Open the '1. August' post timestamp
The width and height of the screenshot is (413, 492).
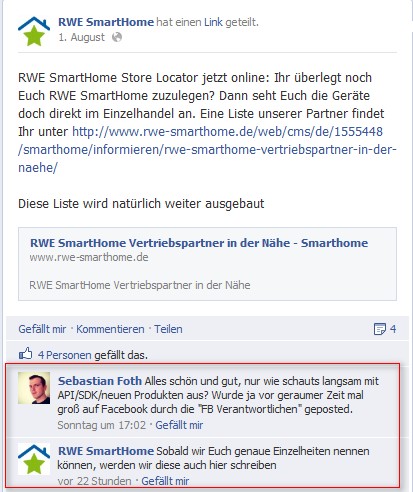(82, 37)
